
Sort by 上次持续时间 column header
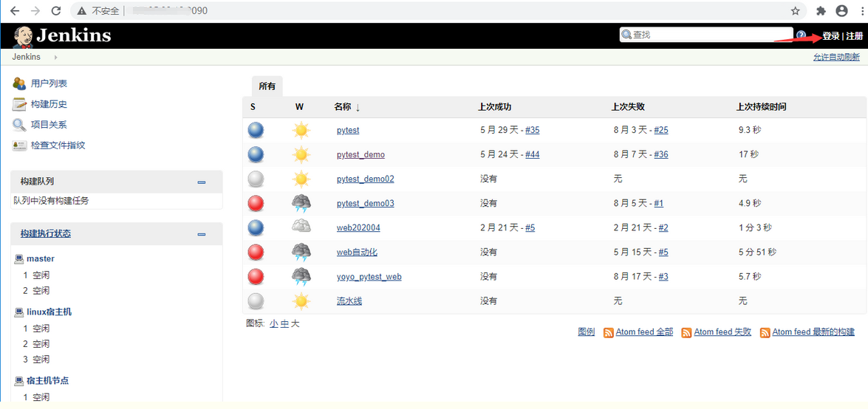pyautogui.click(x=762, y=107)
